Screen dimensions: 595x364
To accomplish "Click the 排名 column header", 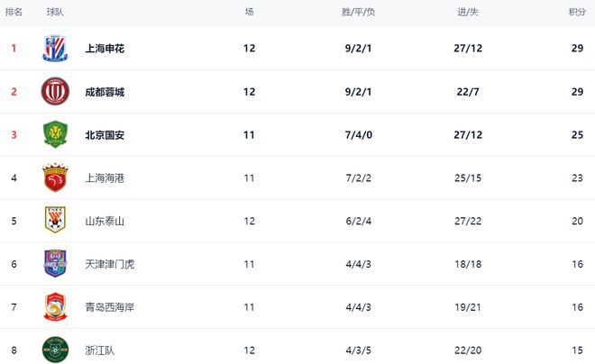I will [x=14, y=12].
